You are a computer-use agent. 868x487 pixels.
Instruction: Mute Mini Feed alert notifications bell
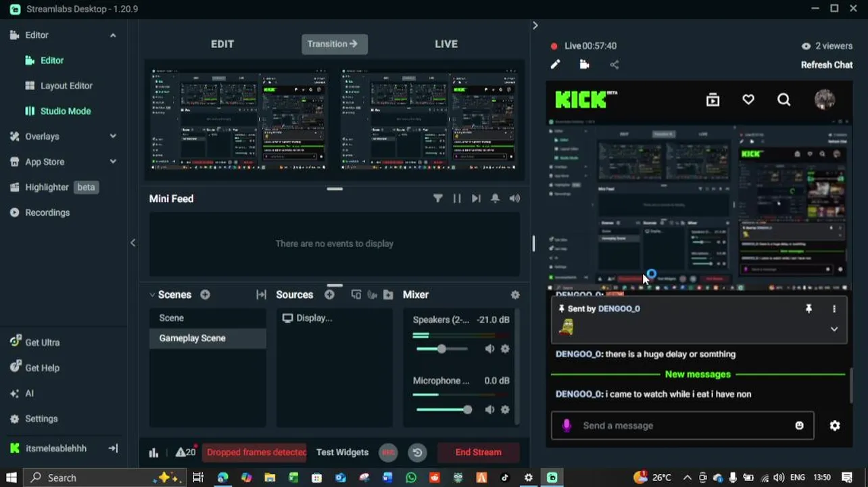(x=496, y=198)
